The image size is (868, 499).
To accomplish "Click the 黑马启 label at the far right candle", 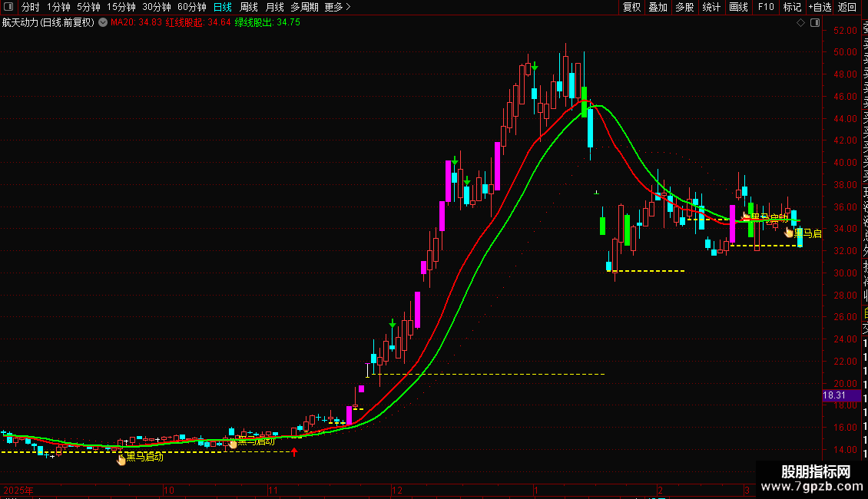I will tap(807, 234).
